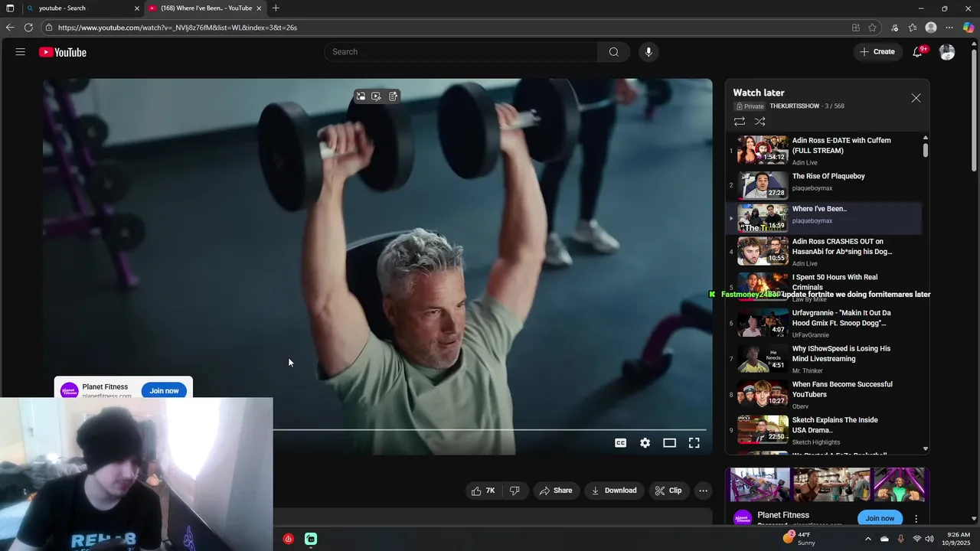This screenshot has height=551, width=980.
Task: Open the Edge favorites list icon
Action: pos(913,28)
